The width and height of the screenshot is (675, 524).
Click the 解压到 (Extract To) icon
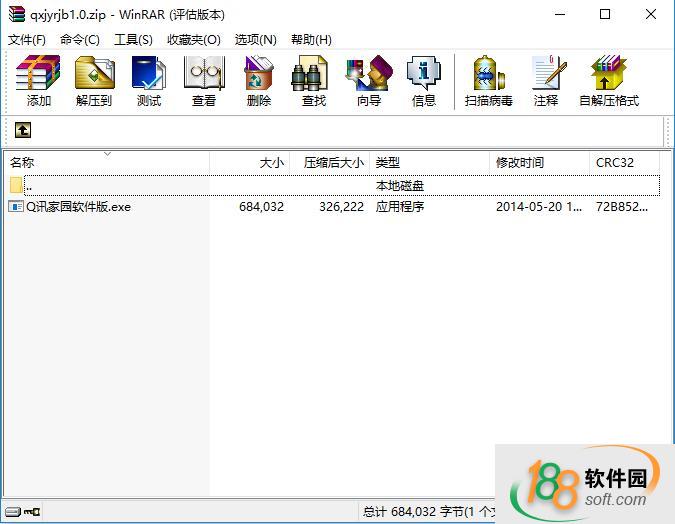(x=94, y=81)
